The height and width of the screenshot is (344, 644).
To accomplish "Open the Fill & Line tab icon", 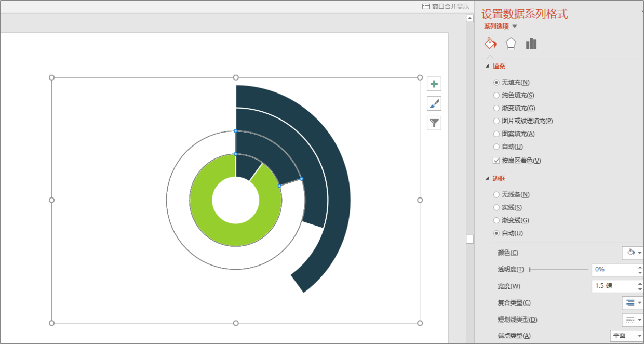I will coord(490,44).
